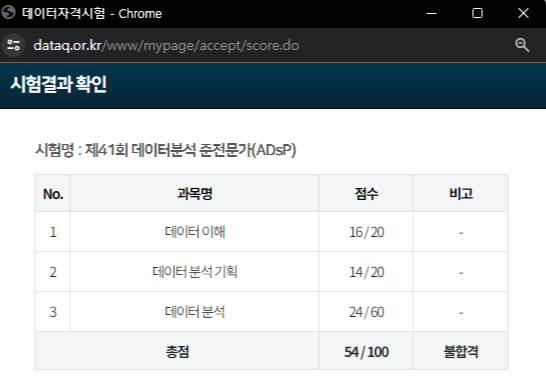This screenshot has width=546, height=385.
Task: Click the score '24 / 60'
Action: point(366,312)
